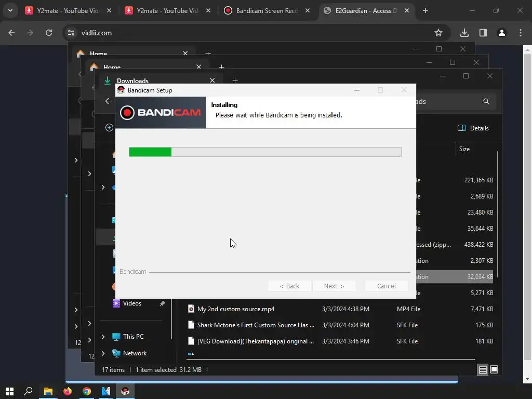Select the E2Guardian Access Denied tab
The height and width of the screenshot is (399, 532).
pos(366,10)
